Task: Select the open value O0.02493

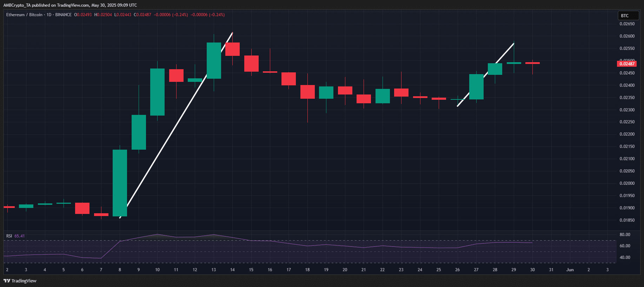Action: pos(83,15)
